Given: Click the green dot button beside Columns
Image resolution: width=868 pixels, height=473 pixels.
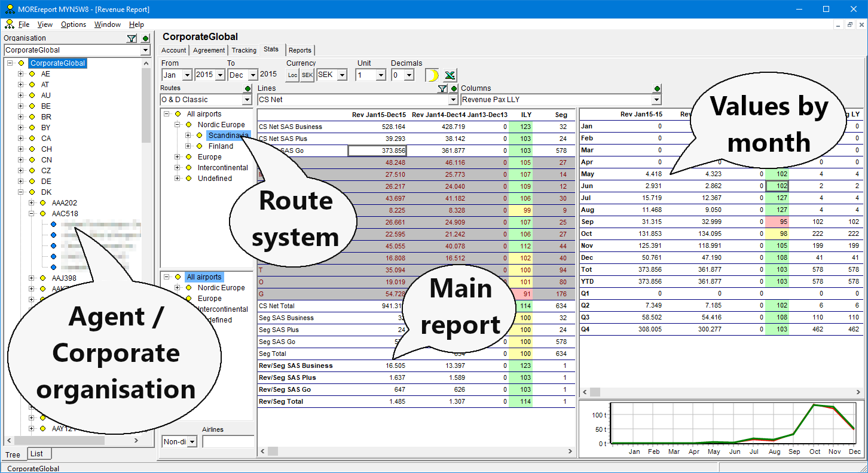Looking at the screenshot, I should [658, 89].
